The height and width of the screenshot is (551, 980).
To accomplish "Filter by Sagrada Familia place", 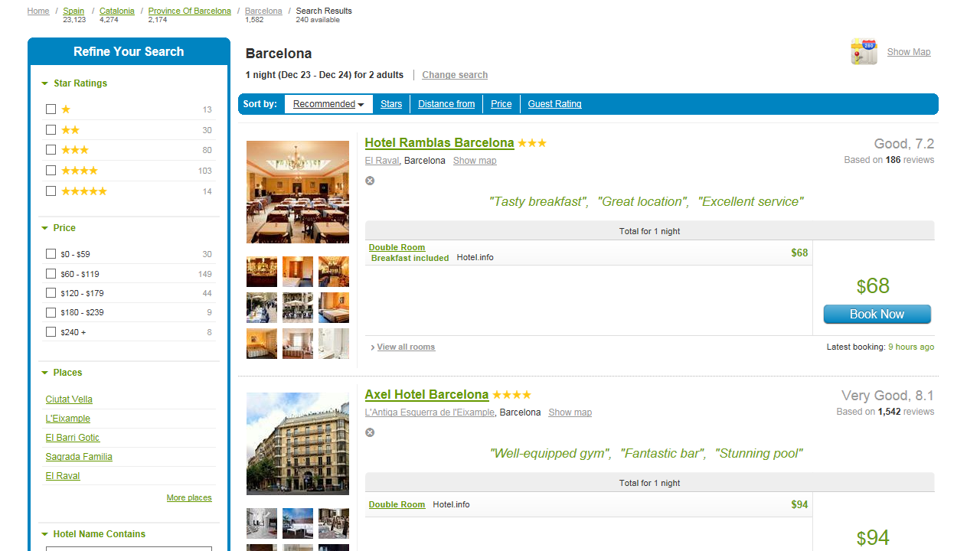I will tap(79, 457).
